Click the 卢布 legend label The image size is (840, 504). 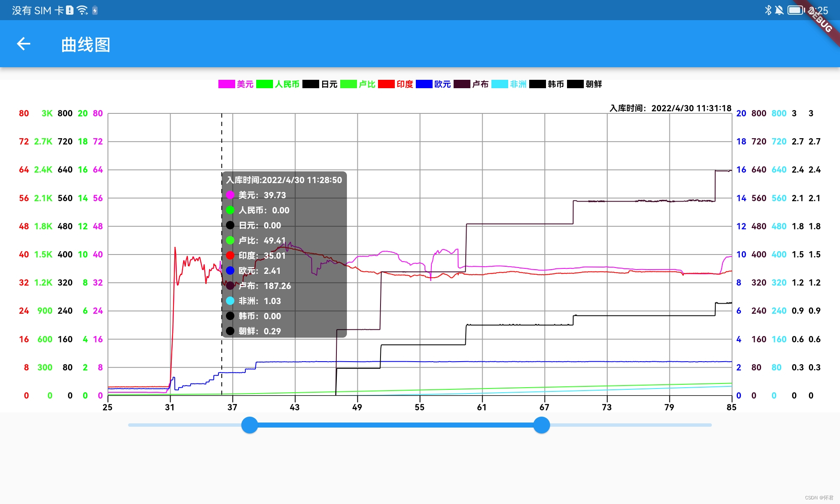(x=480, y=84)
